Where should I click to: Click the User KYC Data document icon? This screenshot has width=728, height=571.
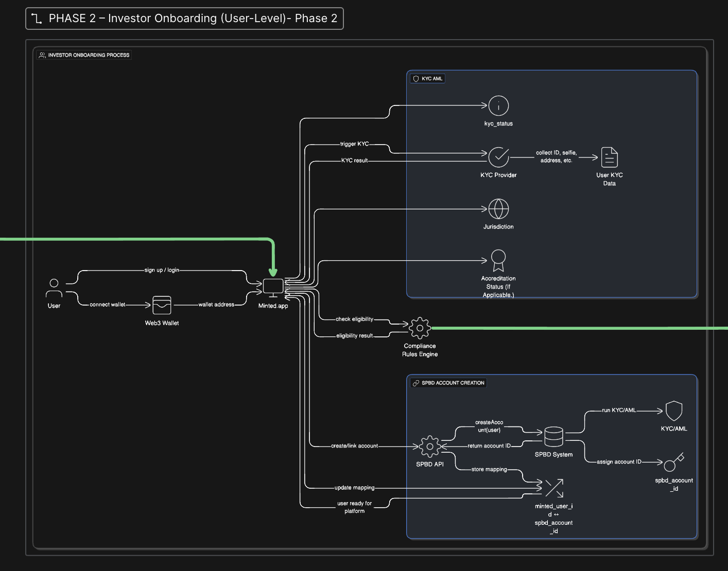pyautogui.click(x=610, y=157)
